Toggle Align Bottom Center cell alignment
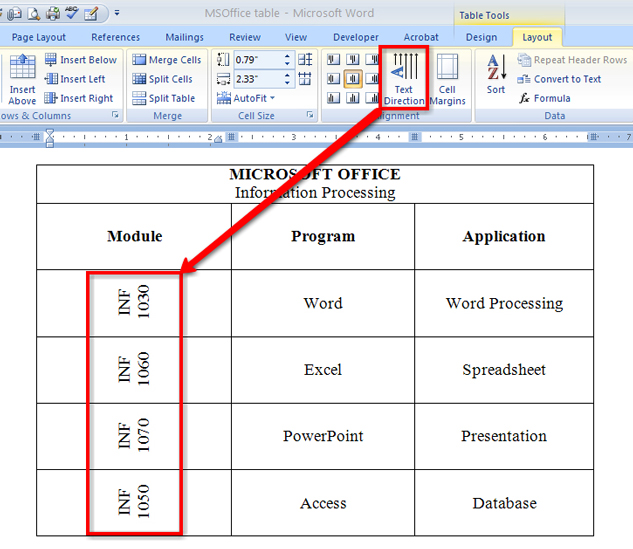 (x=353, y=98)
